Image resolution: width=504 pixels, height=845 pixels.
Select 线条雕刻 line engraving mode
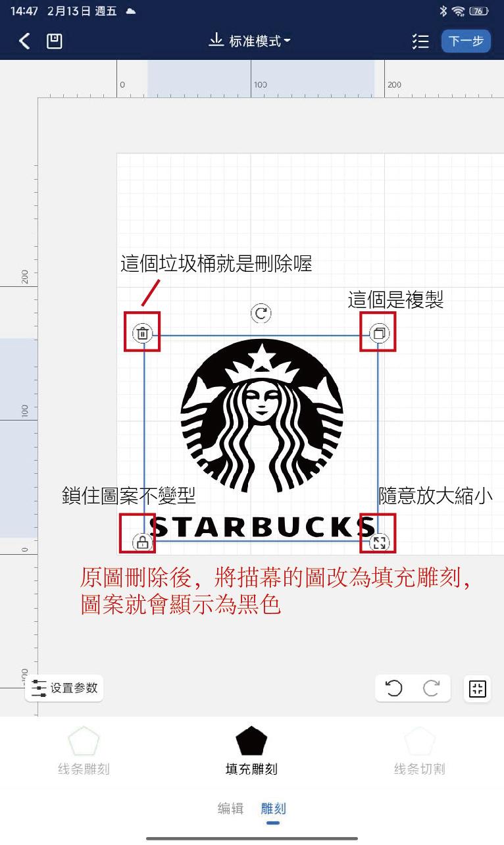tap(84, 750)
